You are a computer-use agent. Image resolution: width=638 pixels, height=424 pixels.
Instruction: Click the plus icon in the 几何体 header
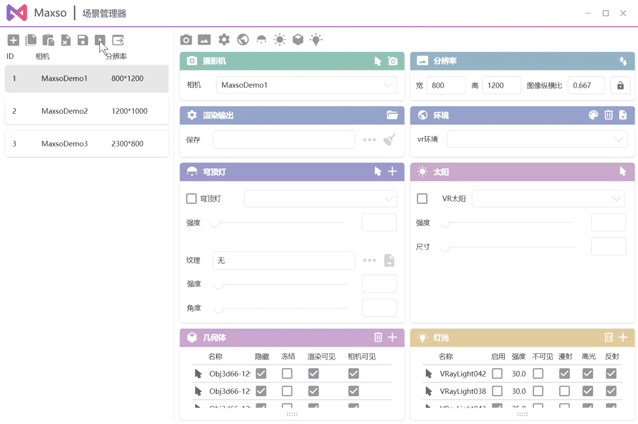[392, 337]
